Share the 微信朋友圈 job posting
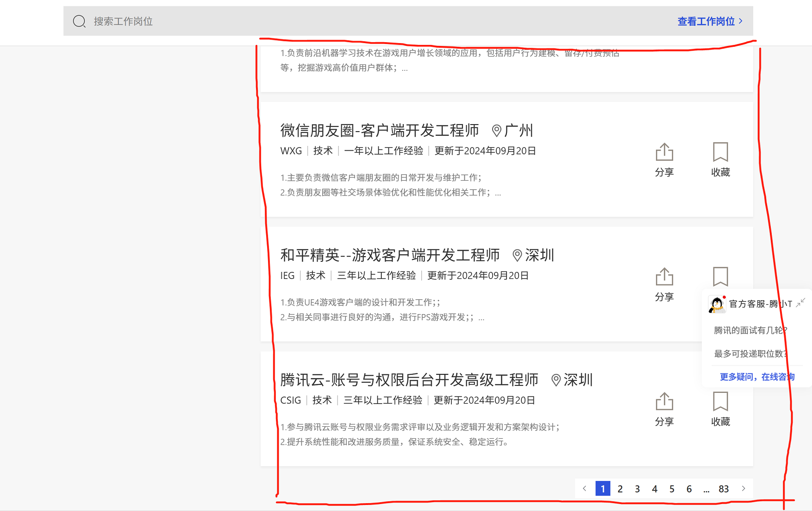 (664, 160)
